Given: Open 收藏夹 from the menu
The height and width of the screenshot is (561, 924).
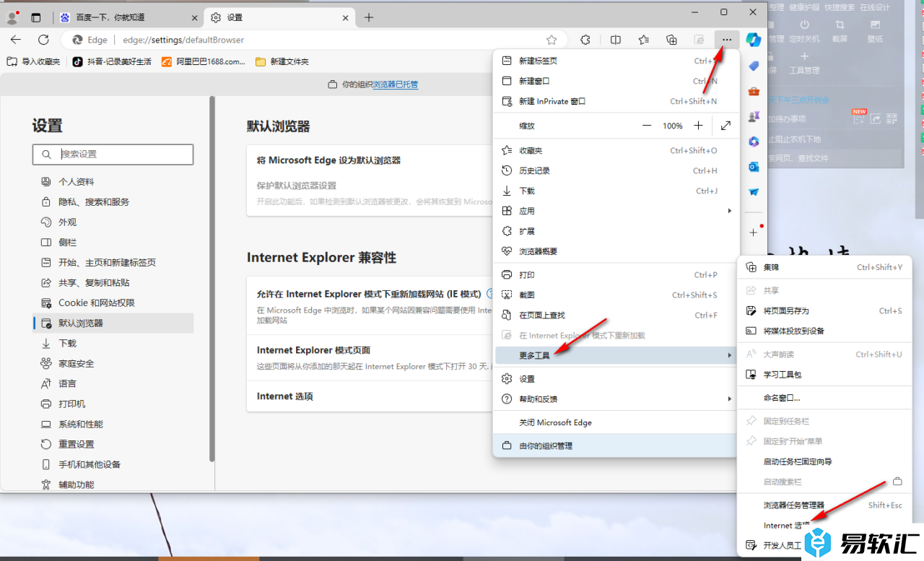Looking at the screenshot, I should click(x=616, y=150).
